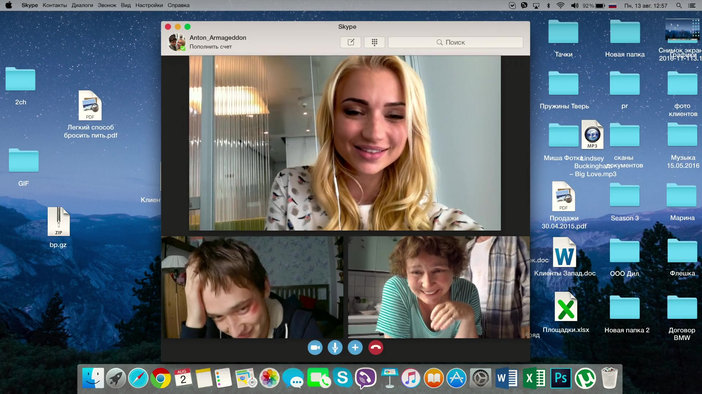End the call with red hang-up button

pyautogui.click(x=376, y=348)
